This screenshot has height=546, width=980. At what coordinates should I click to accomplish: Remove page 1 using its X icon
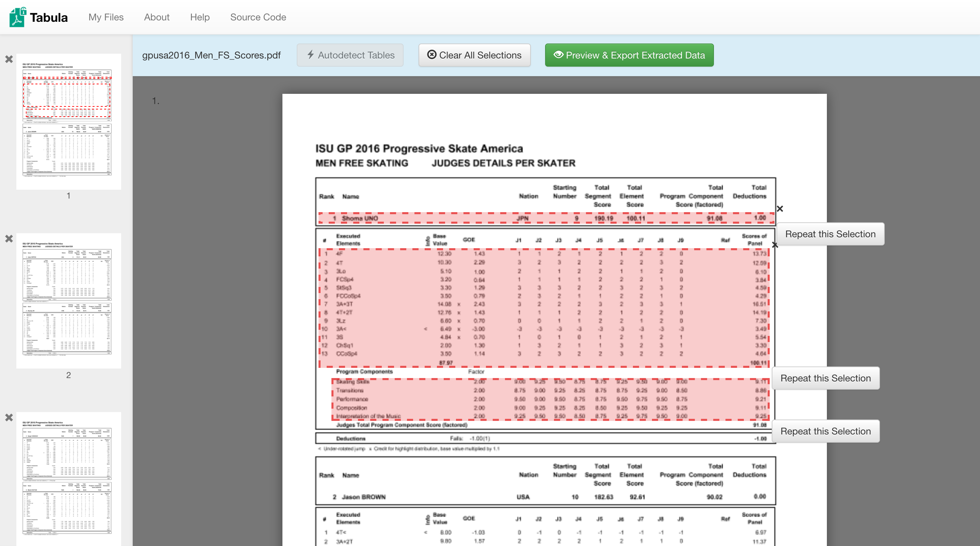[x=9, y=59]
